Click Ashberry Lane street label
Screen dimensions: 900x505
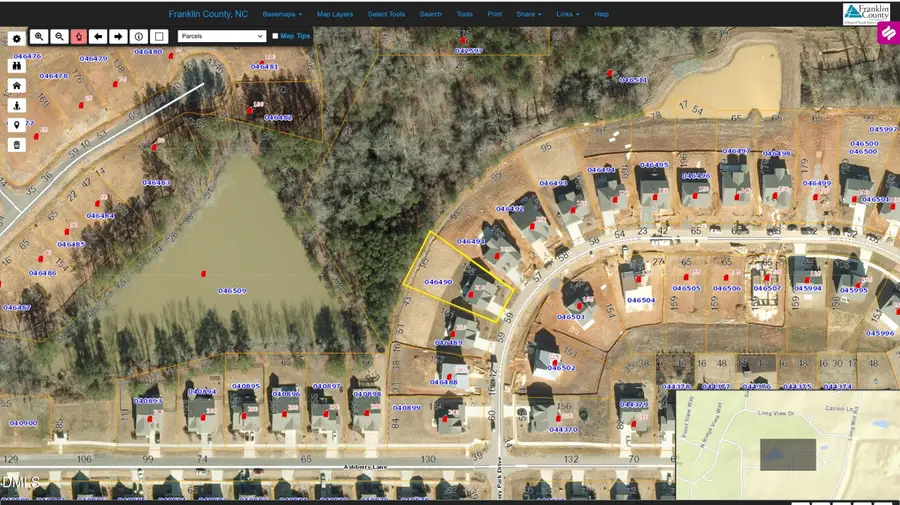tap(365, 467)
